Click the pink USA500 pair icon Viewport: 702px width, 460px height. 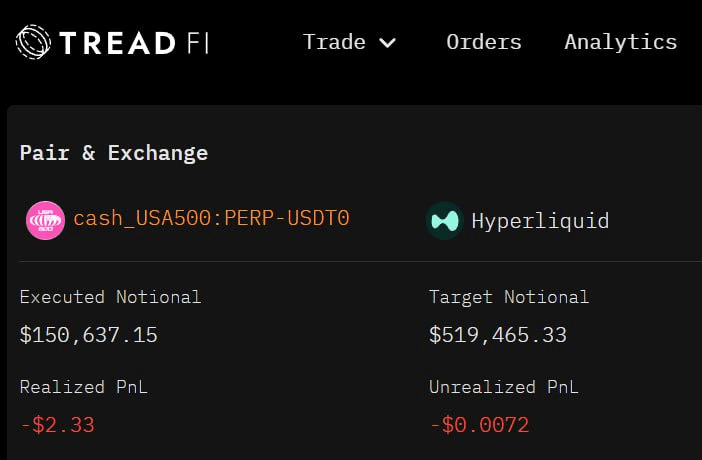[45, 220]
